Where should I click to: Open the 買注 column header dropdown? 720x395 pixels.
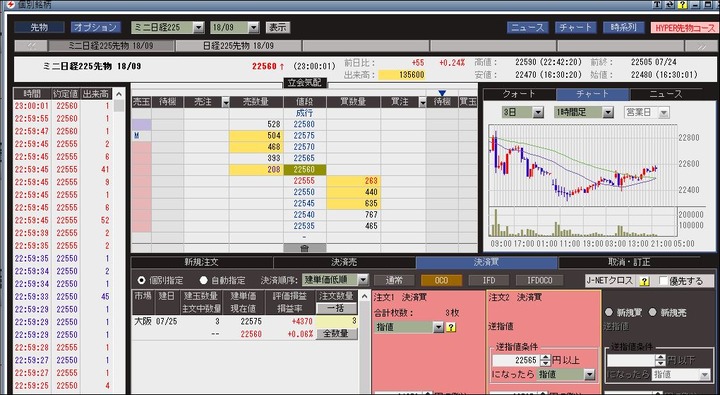422,102
